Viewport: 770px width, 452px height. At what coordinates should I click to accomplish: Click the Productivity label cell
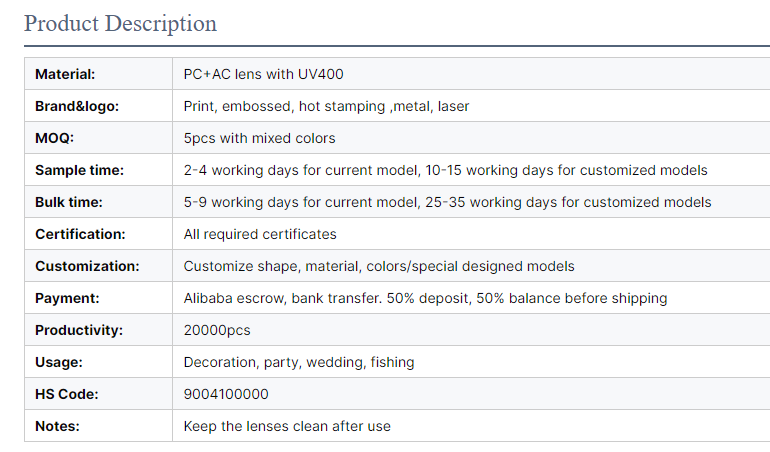click(79, 330)
